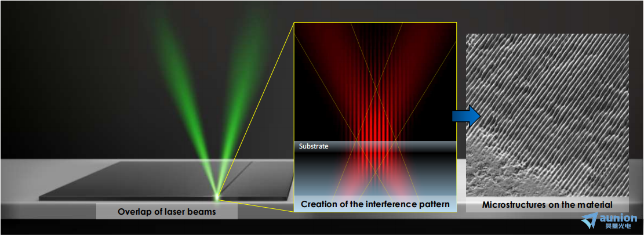Screen dimensions: 644x235
Task: Click the aunion logo
Action: coord(609,220)
